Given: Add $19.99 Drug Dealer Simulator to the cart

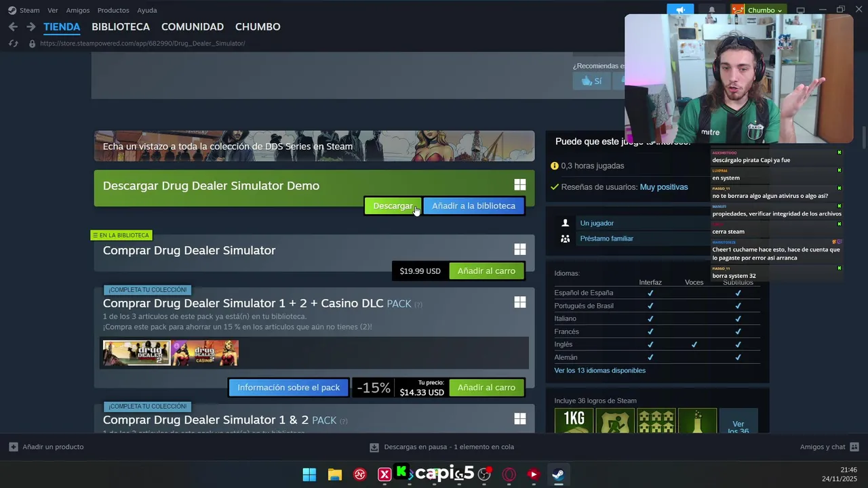Looking at the screenshot, I should (486, 271).
